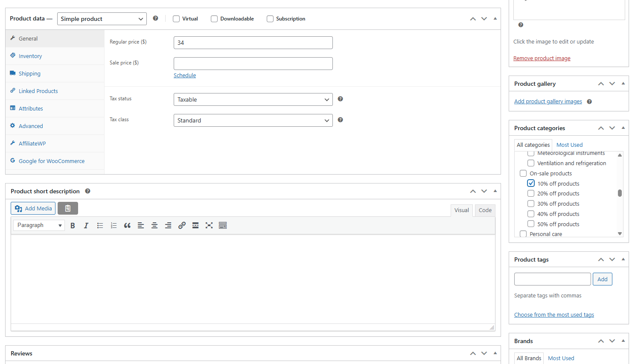The image size is (635, 364).
Task: Click the Tax status help icon
Action: (340, 99)
